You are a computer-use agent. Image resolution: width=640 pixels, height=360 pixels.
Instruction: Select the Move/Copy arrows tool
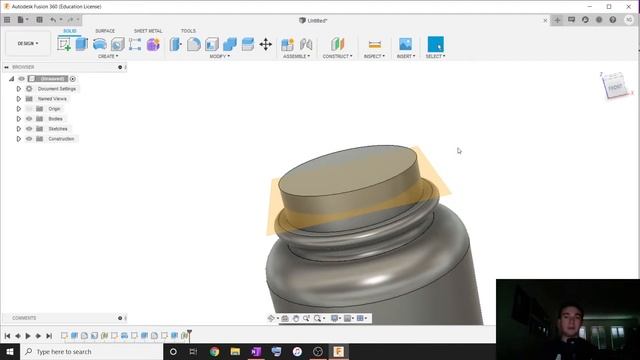(266, 44)
